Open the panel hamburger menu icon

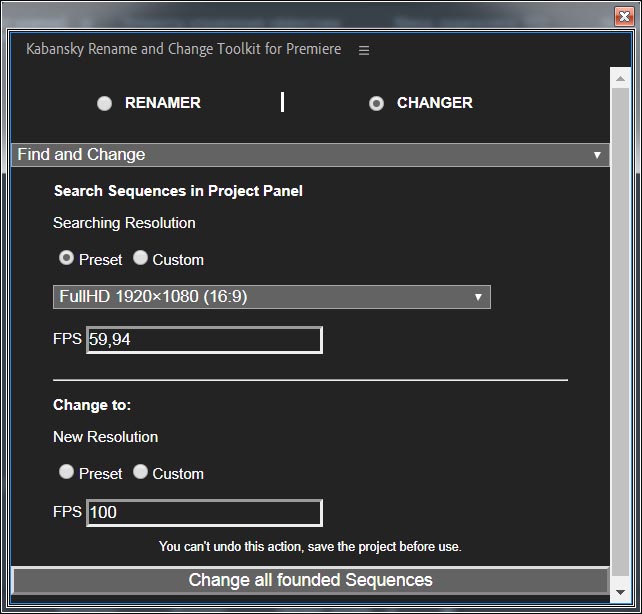[x=364, y=50]
